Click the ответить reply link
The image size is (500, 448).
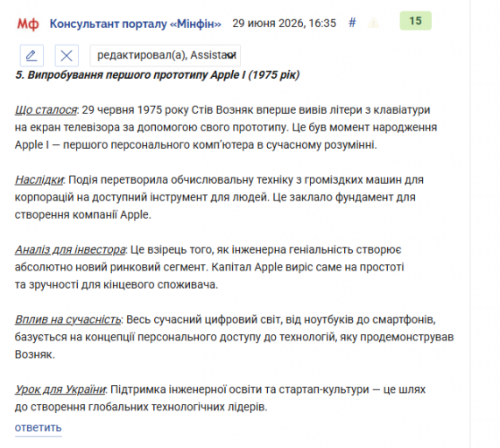38,427
